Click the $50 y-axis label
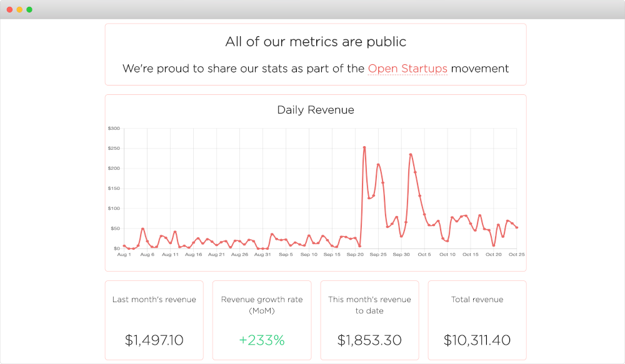The height and width of the screenshot is (364, 625). click(115, 229)
